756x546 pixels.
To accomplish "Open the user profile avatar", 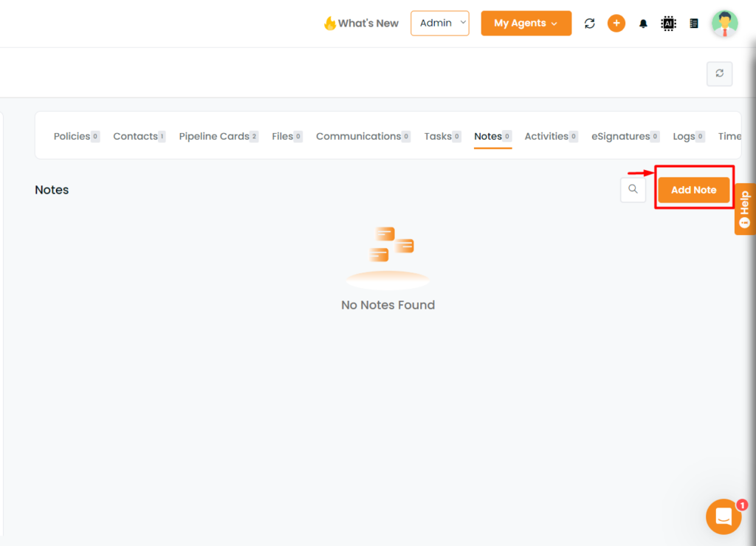I will (x=725, y=23).
